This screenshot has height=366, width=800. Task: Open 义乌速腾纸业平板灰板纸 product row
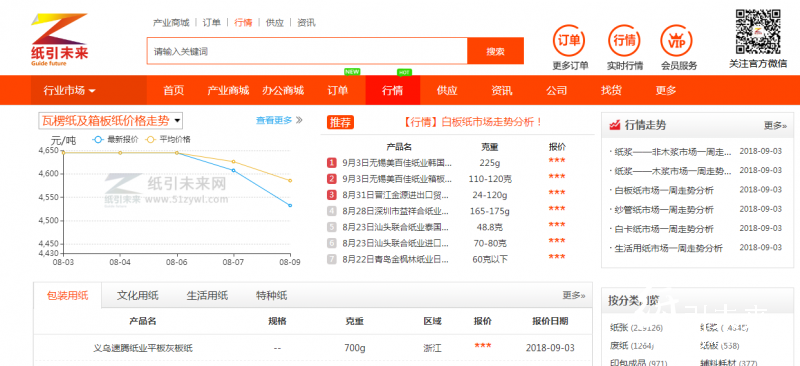(313, 348)
